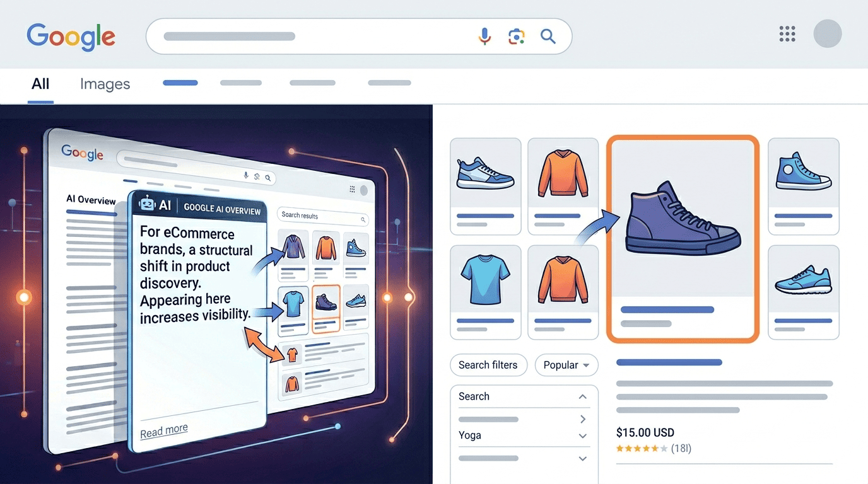868x484 pixels.
Task: Click the Google logo in illustrated window
Action: click(82, 153)
